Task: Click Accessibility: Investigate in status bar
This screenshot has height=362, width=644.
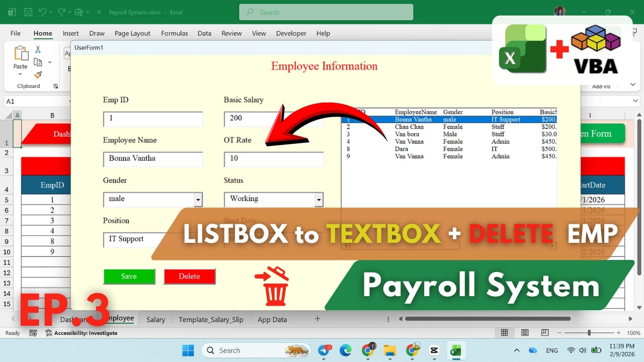Action: click(x=82, y=333)
